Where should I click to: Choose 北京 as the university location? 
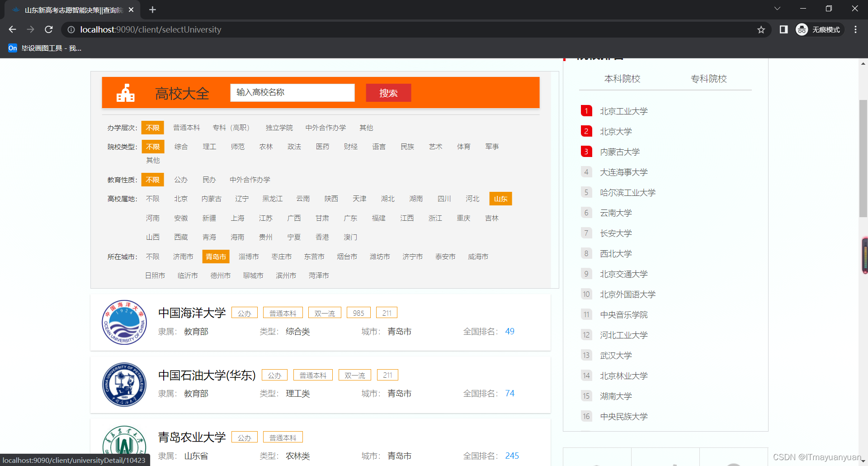181,199
